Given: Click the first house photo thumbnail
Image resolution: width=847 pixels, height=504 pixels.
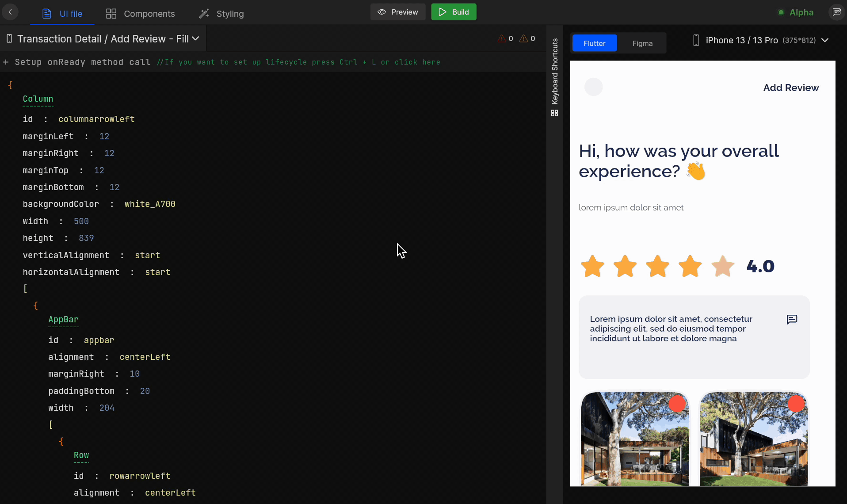Looking at the screenshot, I should 634,439.
